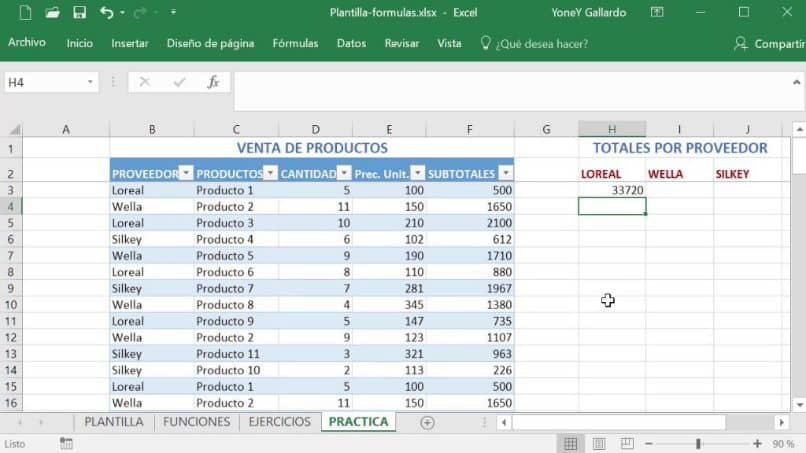Viewport: 806px width, 453px height.
Task: Open the Insert Function fx icon
Action: point(213,82)
